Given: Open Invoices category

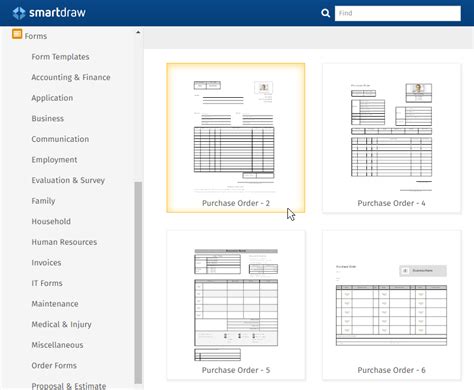Looking at the screenshot, I should (x=46, y=263).
